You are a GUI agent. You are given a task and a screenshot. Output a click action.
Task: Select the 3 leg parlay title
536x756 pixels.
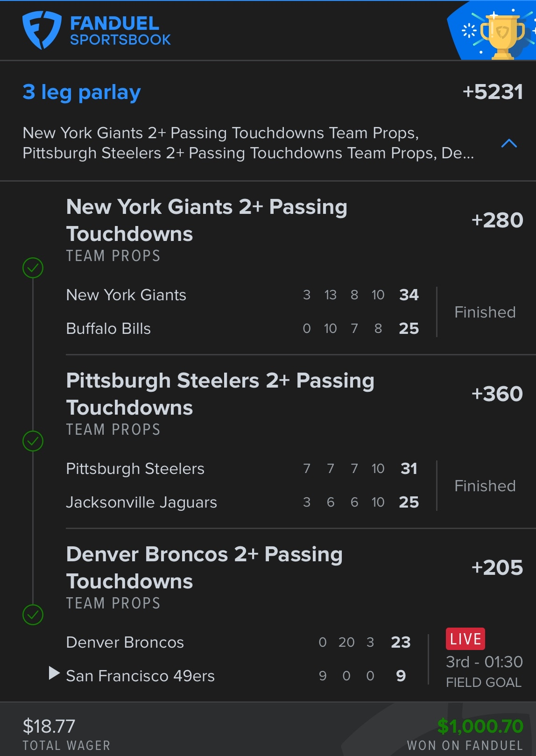tap(82, 92)
